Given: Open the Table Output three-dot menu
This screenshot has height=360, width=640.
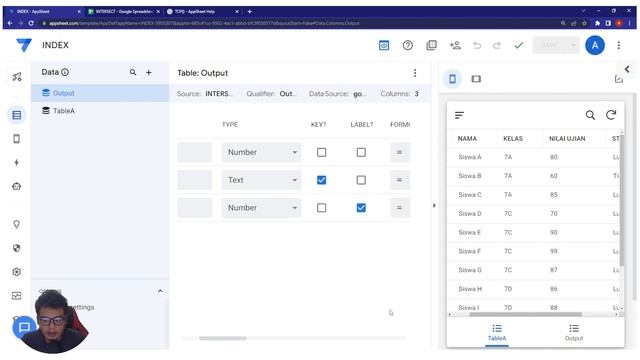Looking at the screenshot, I should pos(415,73).
